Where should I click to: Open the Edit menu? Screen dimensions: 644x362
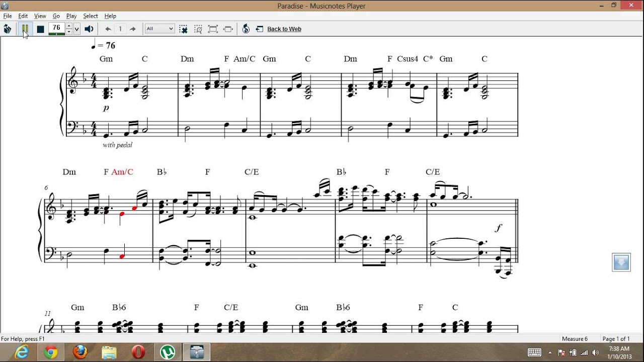[x=23, y=16]
